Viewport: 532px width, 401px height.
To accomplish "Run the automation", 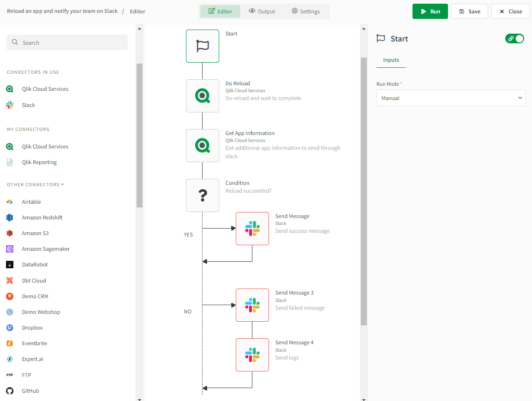I will pyautogui.click(x=430, y=11).
